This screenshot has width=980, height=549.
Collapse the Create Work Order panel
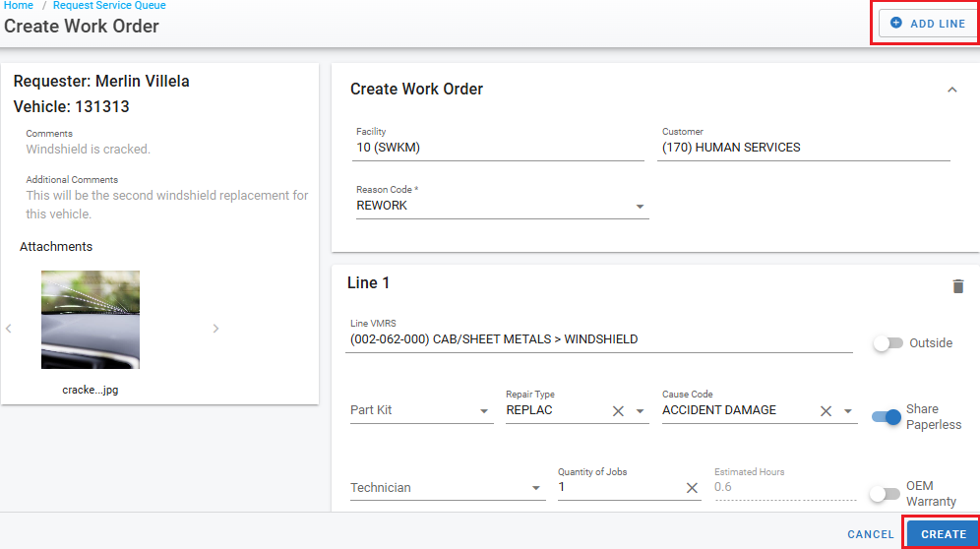coord(950,90)
